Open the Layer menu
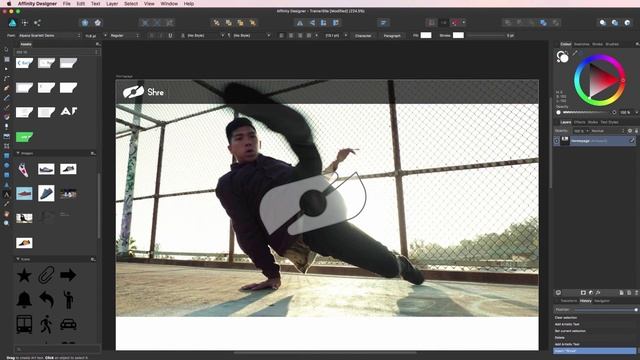The width and height of the screenshot is (640, 360). [x=112, y=4]
